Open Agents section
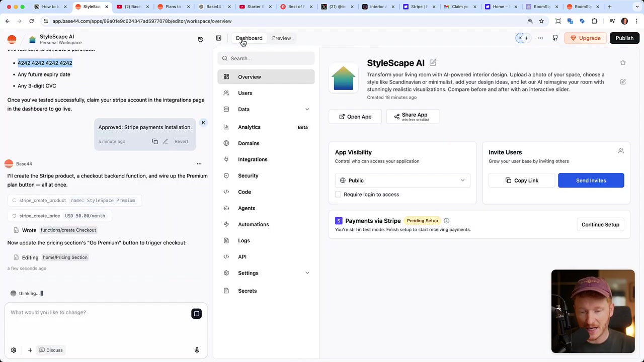 (266, 208)
